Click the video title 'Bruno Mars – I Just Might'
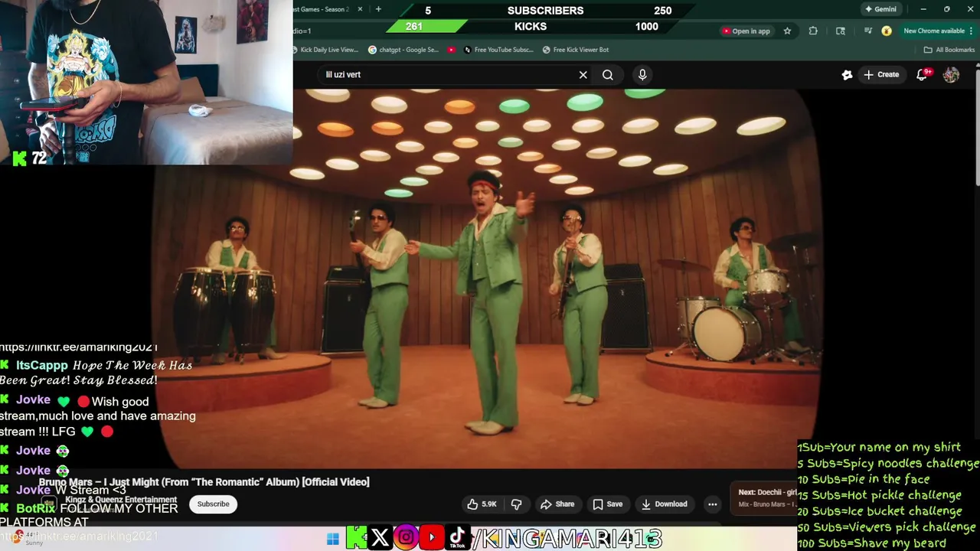The width and height of the screenshot is (980, 551). [204, 482]
